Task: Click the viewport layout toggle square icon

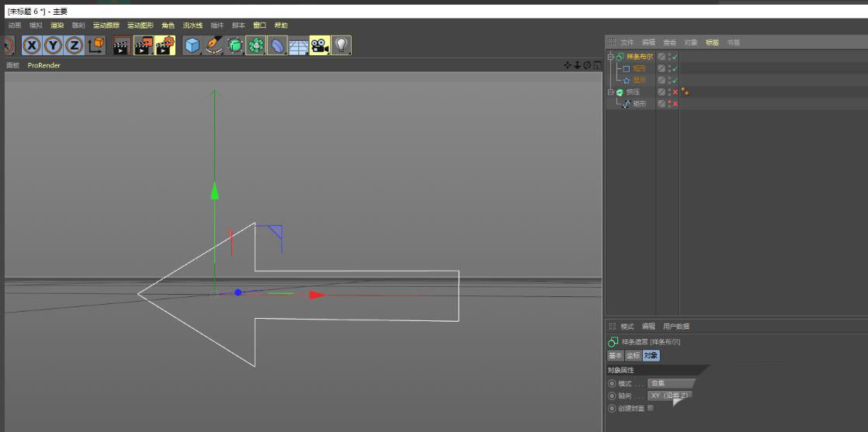Action: point(597,65)
